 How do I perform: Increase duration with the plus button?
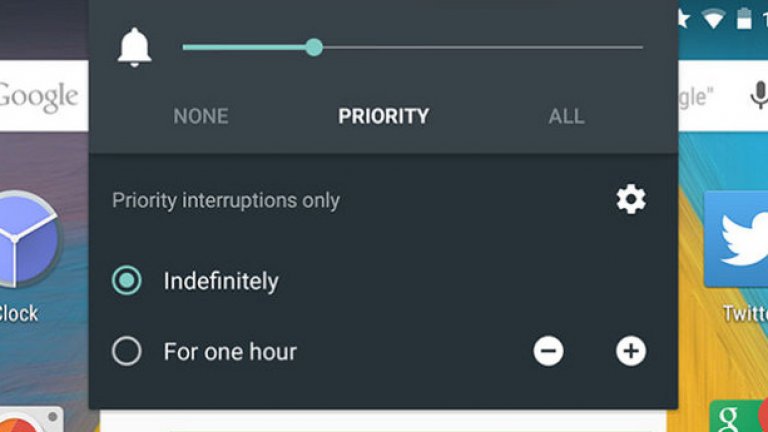[630, 351]
